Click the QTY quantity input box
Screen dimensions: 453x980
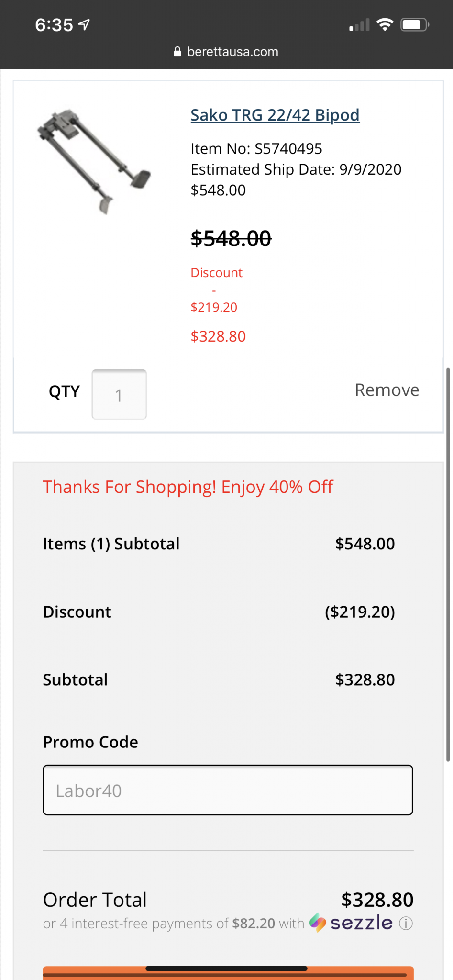click(x=119, y=395)
